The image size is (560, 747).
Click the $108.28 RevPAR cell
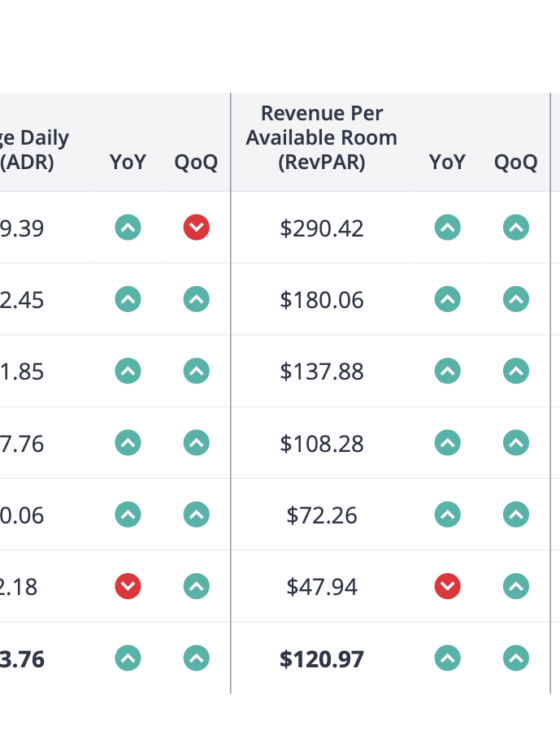[x=322, y=444]
